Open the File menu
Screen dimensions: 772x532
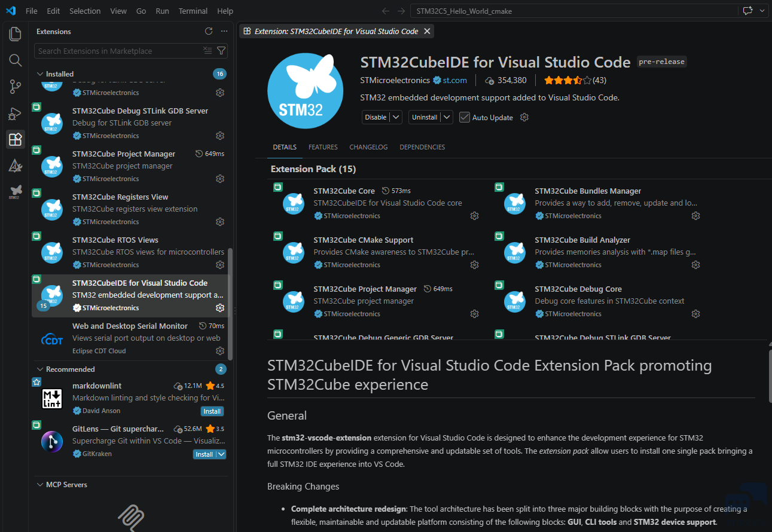pos(32,11)
